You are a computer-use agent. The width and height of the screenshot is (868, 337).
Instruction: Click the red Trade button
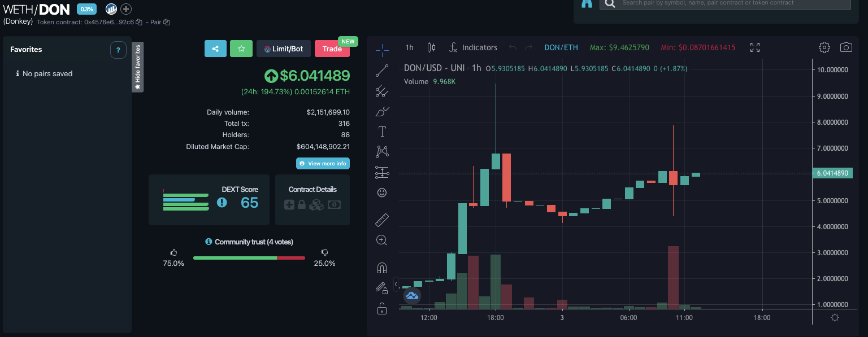click(332, 49)
